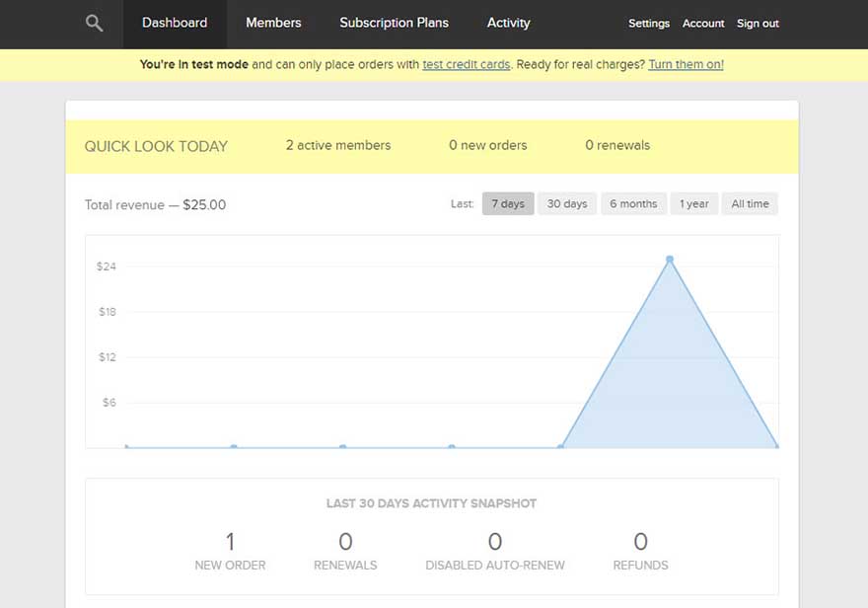Click the '2 active members' stat
The width and height of the screenshot is (868, 608).
pyautogui.click(x=337, y=144)
